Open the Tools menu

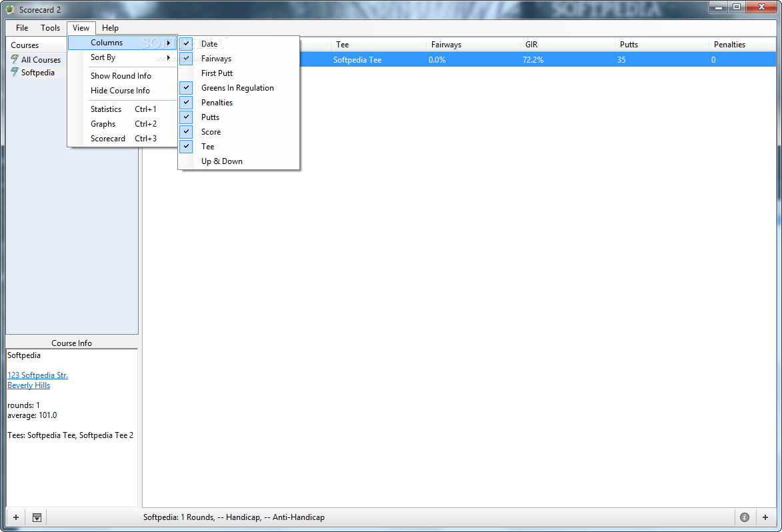point(51,28)
